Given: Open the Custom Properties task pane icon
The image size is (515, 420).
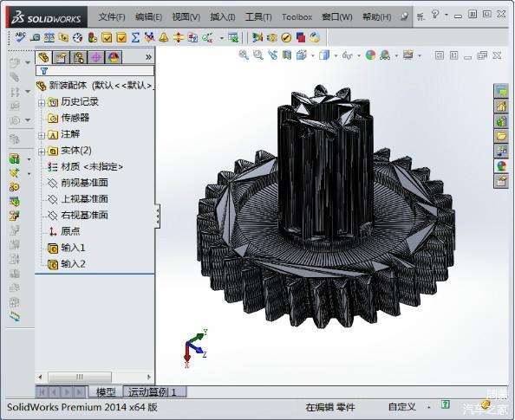Looking at the screenshot, I should 501,180.
